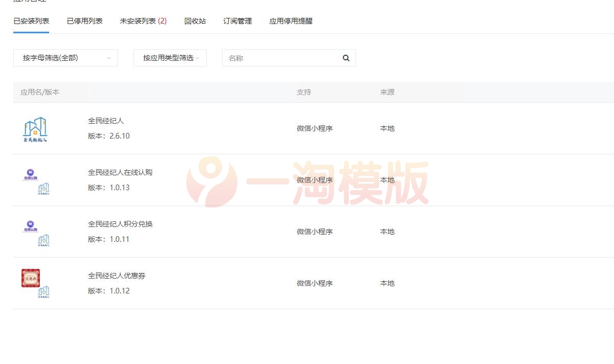
Task: Click the 全民经纪人优惠券 app name
Action: tap(116, 276)
